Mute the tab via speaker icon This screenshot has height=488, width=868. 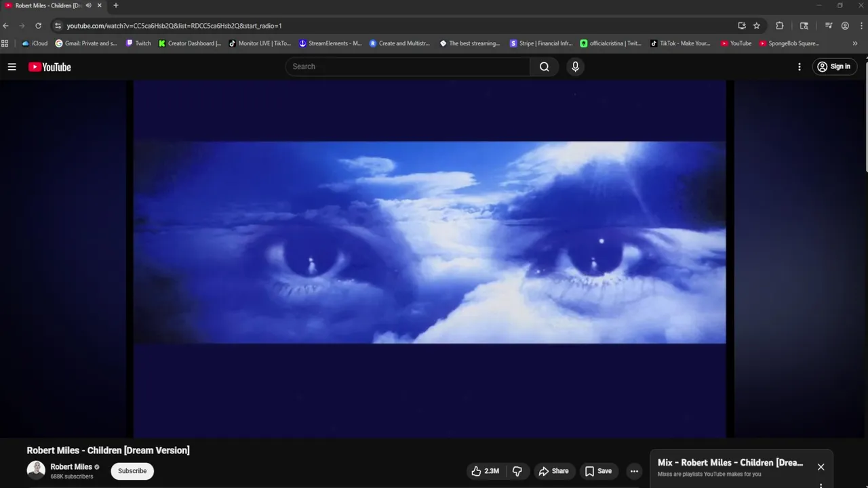click(x=88, y=5)
